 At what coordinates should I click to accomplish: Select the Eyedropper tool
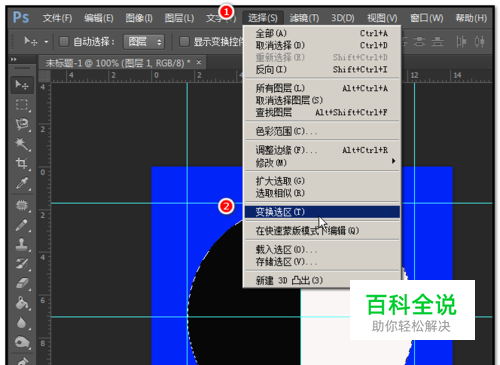22,184
